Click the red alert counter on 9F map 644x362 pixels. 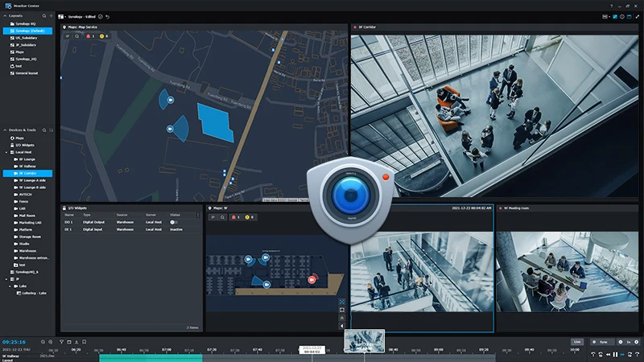[236, 217]
